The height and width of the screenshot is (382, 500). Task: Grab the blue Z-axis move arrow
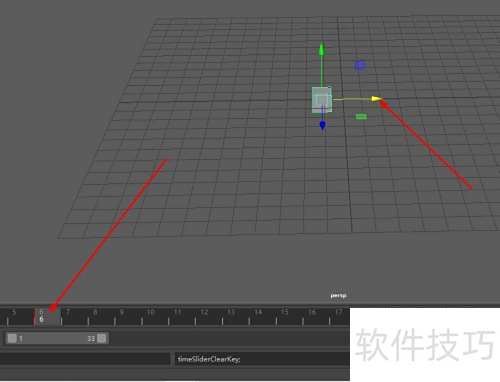point(322,125)
